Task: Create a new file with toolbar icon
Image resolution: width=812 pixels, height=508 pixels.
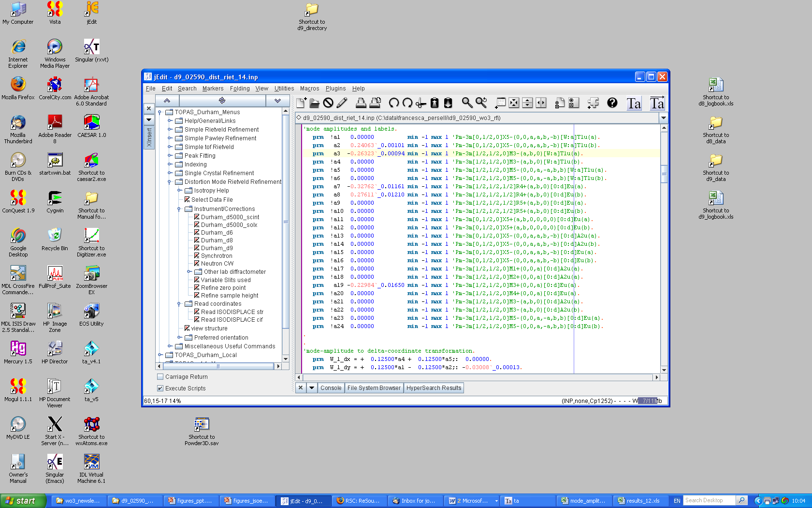Action: pos(301,103)
